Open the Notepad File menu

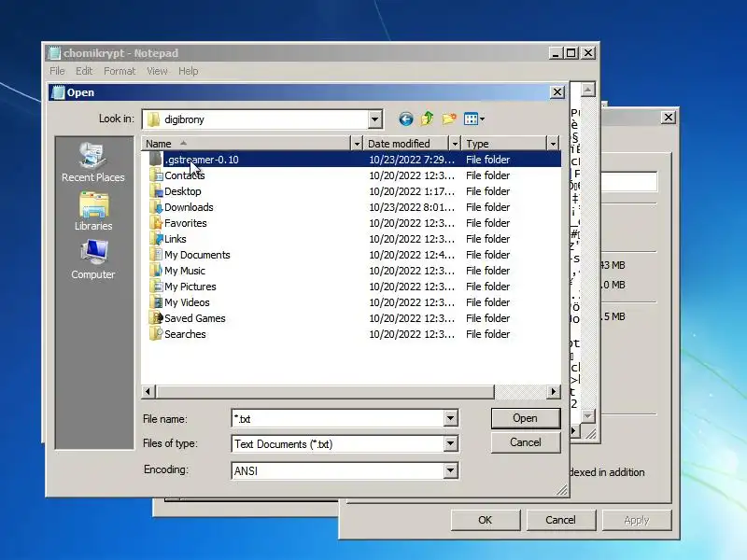[x=57, y=71]
